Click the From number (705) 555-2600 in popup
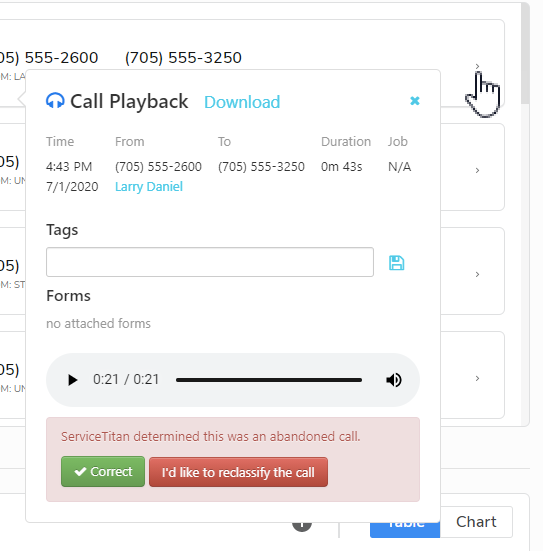Screen dimensions: 543x551 pos(159,167)
